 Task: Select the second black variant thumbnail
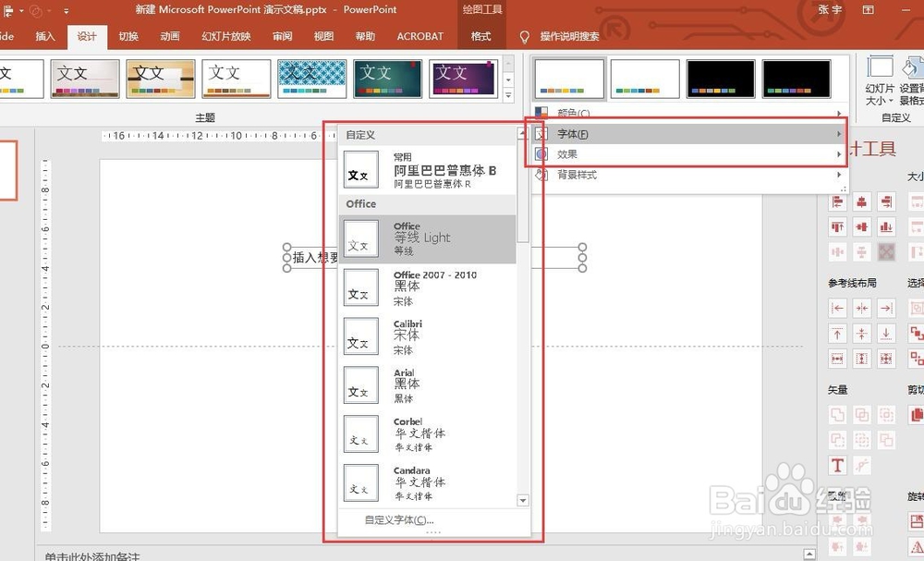[796, 79]
